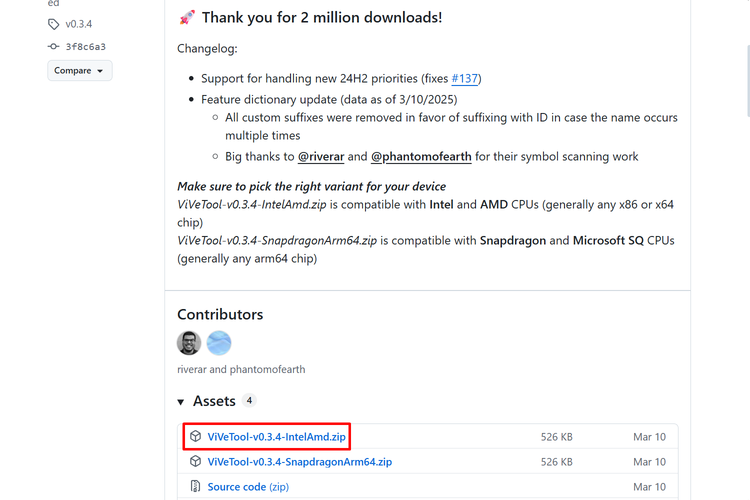Download ViVeTool-v0.3.4-SnapdragonArm64.zip

[299, 462]
